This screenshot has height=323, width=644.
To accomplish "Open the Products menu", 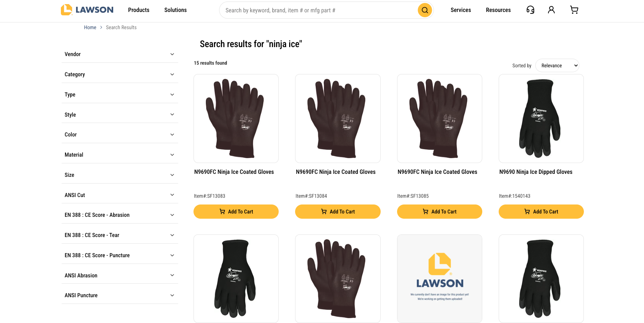I will (x=139, y=10).
